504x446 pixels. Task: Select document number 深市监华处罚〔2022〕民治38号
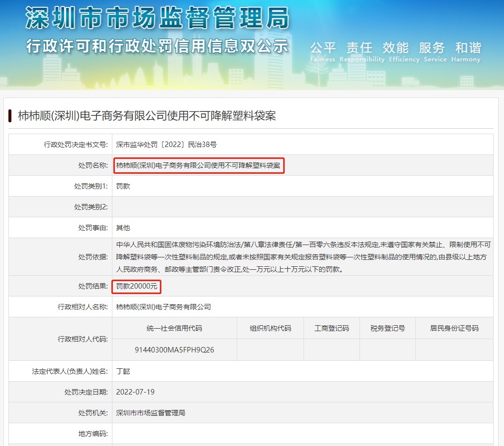(166, 145)
